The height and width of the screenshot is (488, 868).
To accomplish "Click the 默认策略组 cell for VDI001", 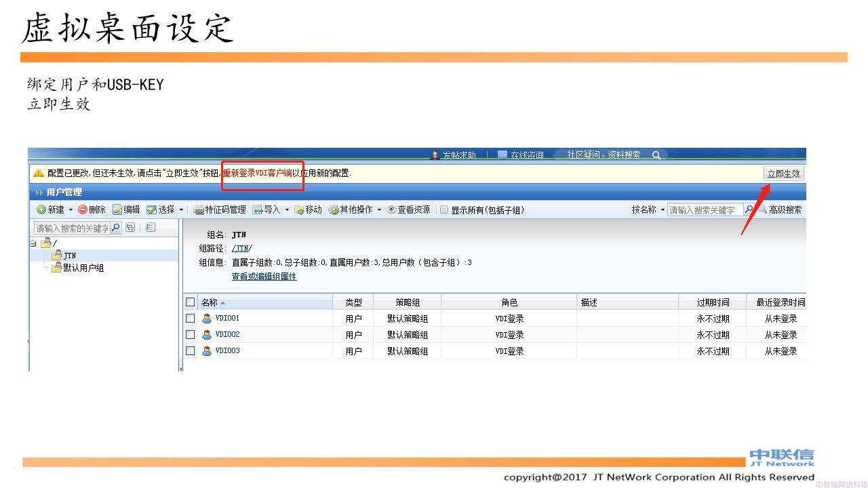I will [408, 319].
